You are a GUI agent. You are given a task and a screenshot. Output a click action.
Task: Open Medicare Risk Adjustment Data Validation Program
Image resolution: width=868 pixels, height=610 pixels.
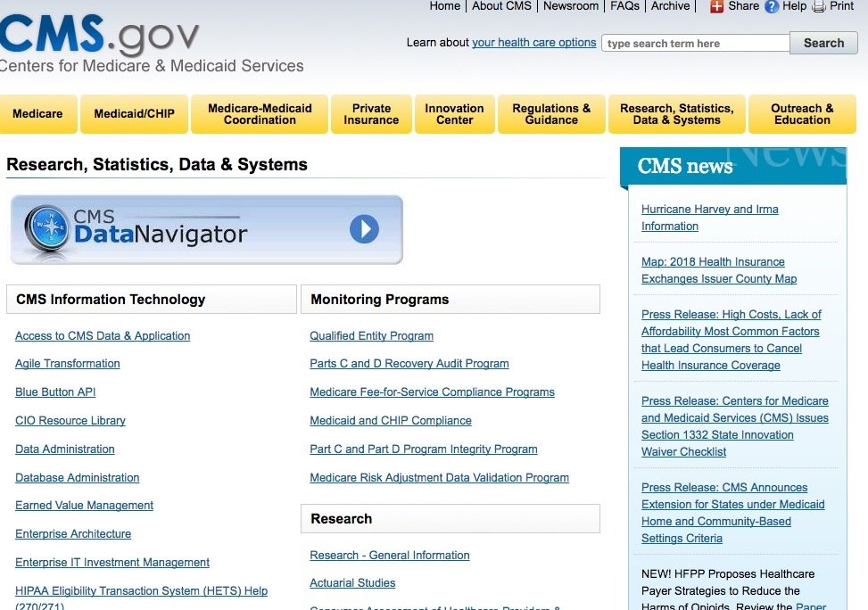[x=439, y=478]
